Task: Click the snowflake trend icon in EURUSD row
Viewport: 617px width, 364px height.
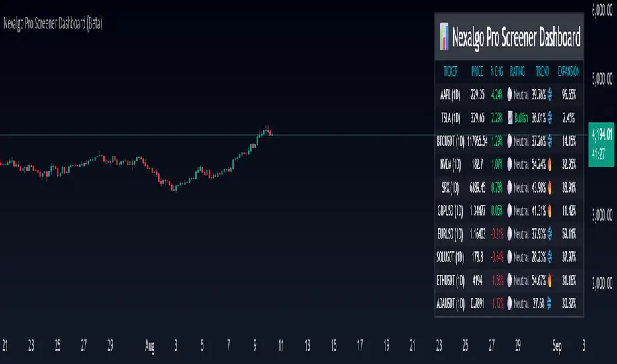Action: tap(549, 234)
